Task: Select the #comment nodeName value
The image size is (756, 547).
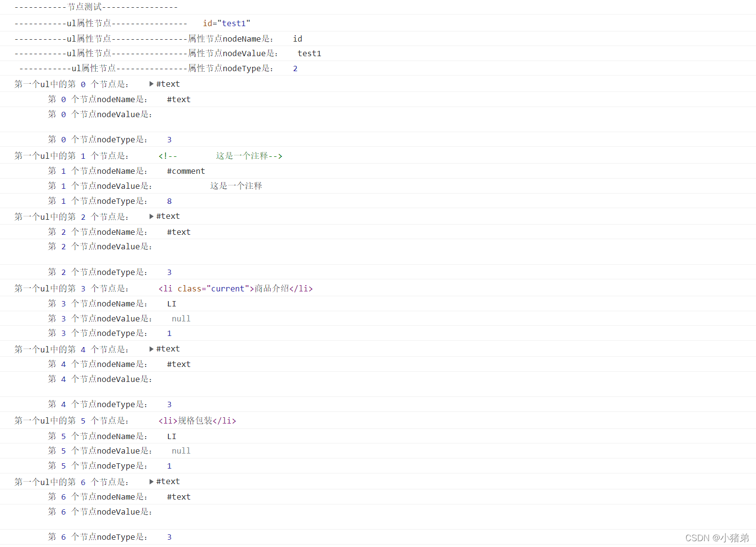Action: [x=186, y=171]
